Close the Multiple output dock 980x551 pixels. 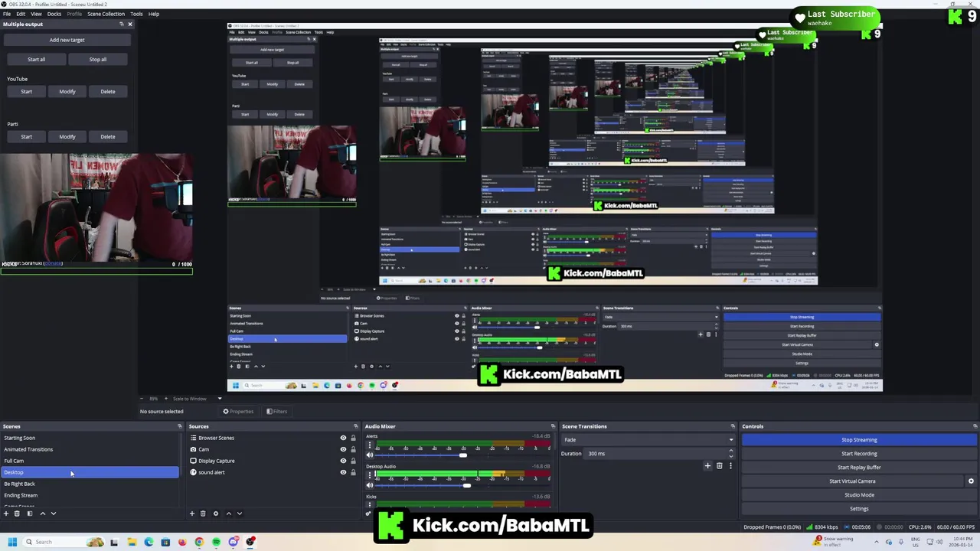click(x=130, y=24)
